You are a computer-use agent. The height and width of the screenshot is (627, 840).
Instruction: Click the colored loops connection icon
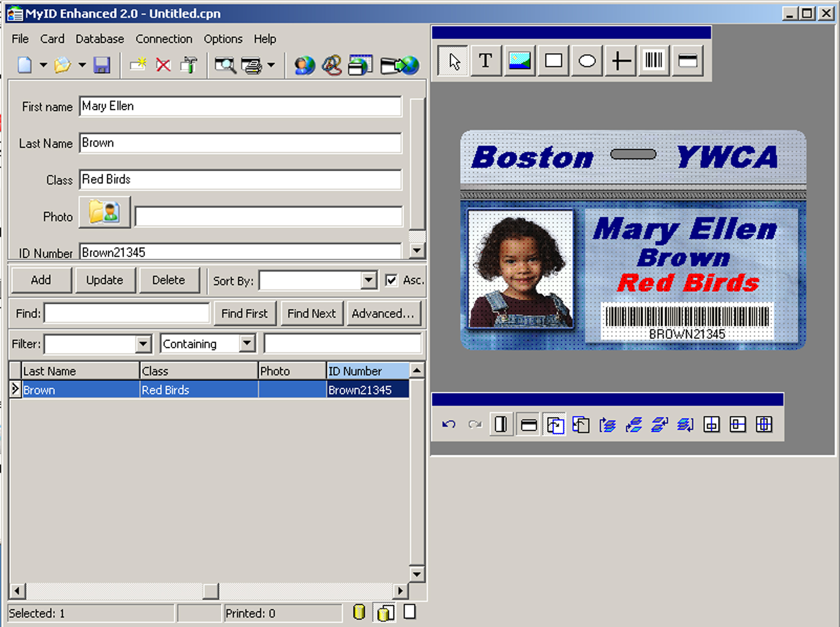[332, 65]
